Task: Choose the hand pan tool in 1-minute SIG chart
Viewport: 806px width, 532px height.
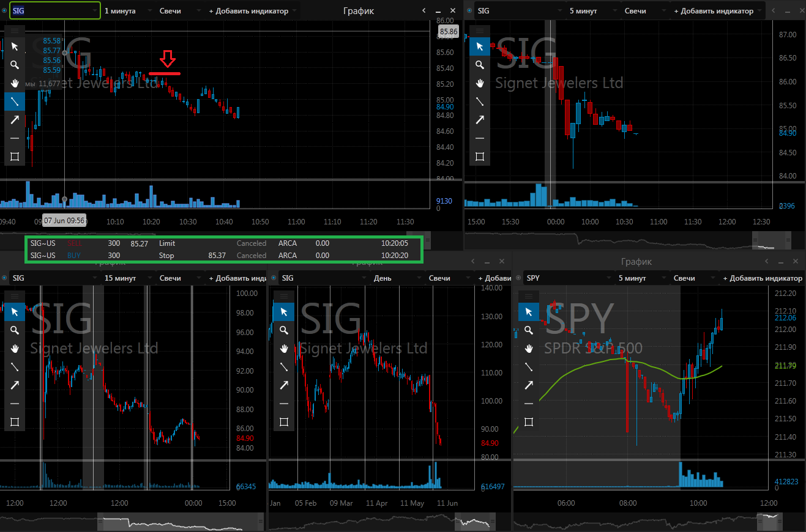Action: [15, 83]
